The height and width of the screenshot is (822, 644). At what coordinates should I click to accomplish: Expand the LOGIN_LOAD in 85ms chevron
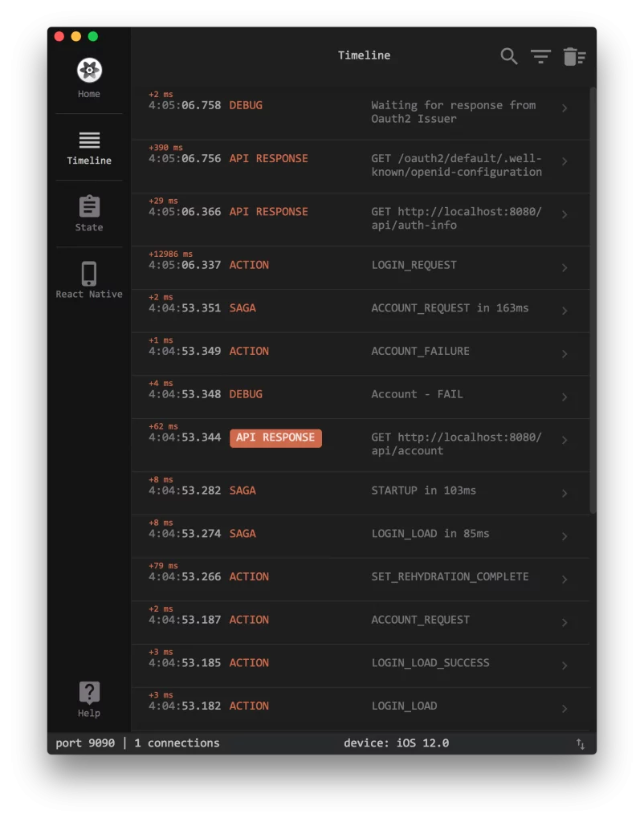pos(565,536)
